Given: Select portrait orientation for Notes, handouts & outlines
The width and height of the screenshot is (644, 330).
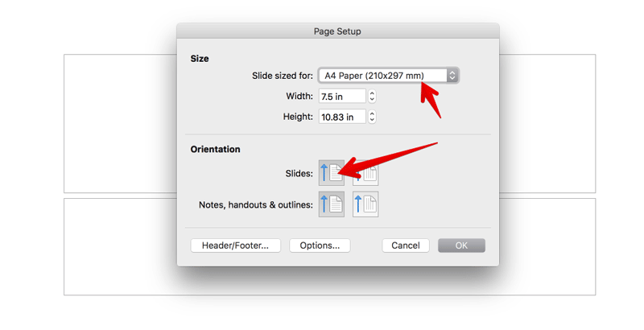Looking at the screenshot, I should point(332,204).
